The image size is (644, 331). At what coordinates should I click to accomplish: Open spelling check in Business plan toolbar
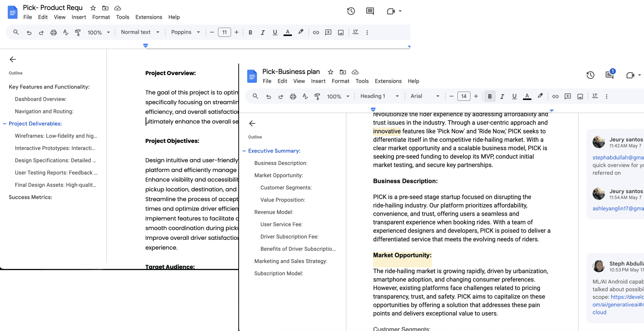click(305, 97)
